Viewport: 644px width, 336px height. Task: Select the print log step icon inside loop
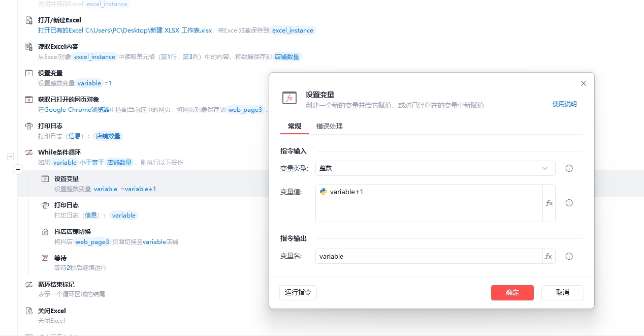pos(45,205)
